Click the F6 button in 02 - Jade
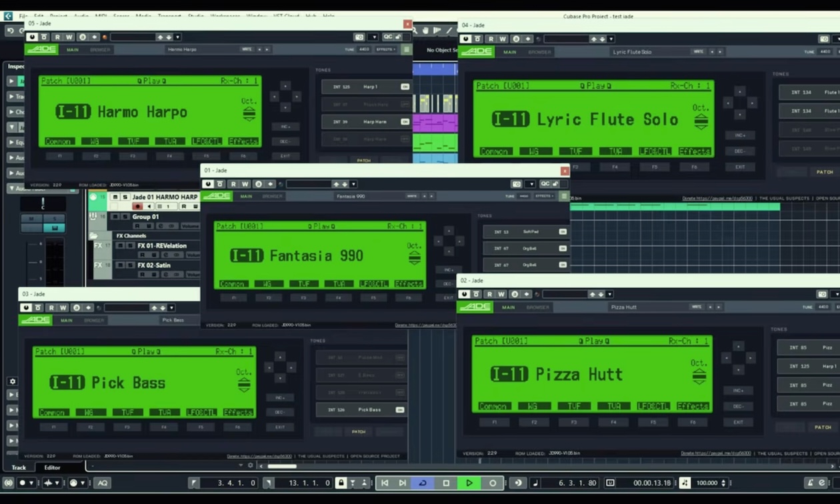 tap(693, 422)
